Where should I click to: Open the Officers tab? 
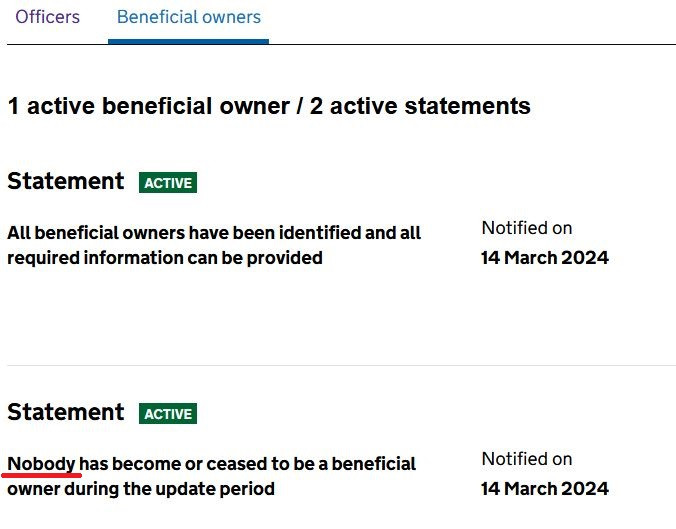pyautogui.click(x=47, y=18)
